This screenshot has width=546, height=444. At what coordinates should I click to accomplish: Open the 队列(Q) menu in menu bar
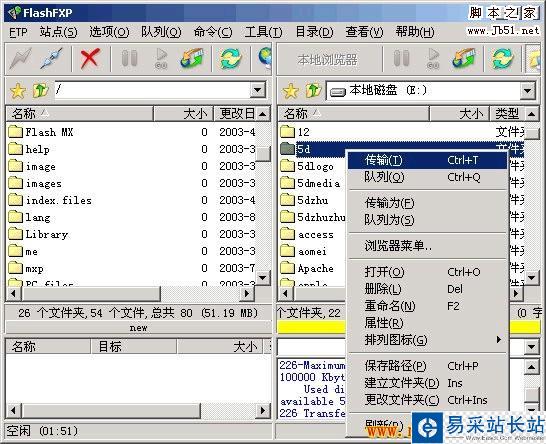[x=161, y=32]
